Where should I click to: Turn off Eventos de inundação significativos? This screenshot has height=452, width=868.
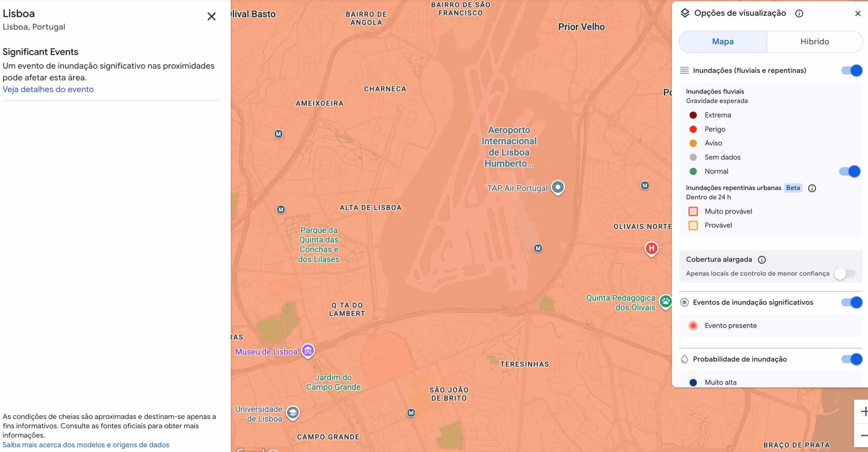click(852, 302)
